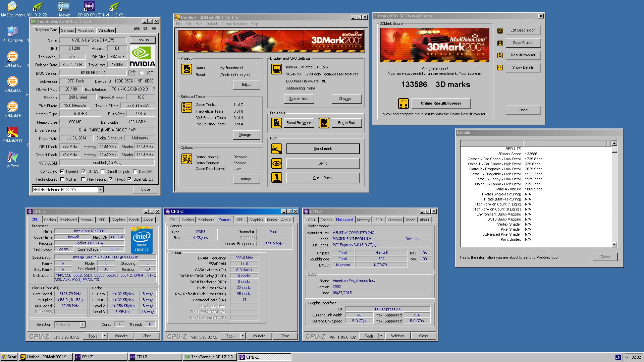Viewport: 644px width, 362px height.
Task: Open Socket #1 selection dropdown in CPU-Z
Action: tap(83, 324)
